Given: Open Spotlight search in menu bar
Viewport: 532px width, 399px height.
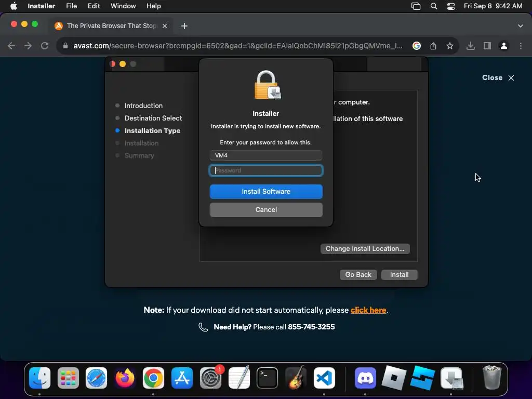Looking at the screenshot, I should [x=434, y=6].
